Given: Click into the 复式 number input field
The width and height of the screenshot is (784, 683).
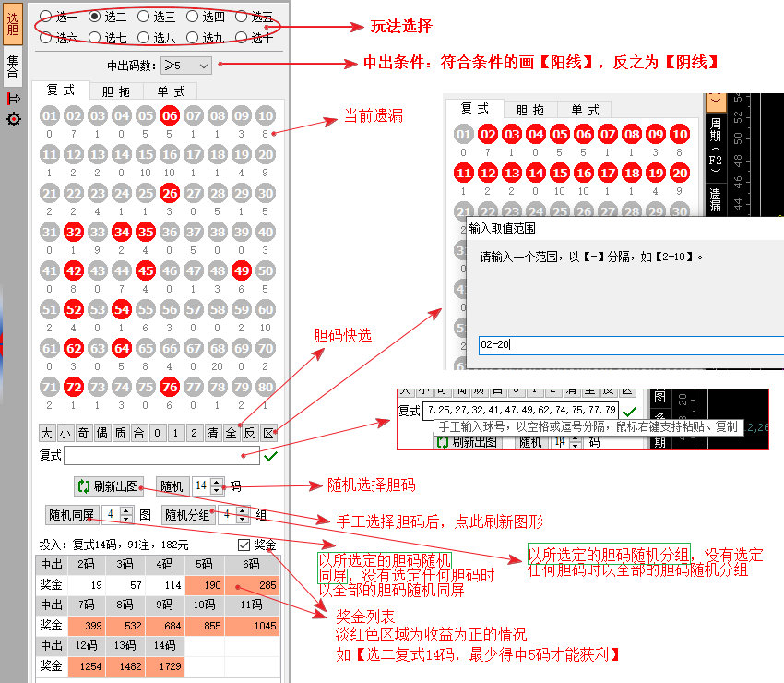Looking at the screenshot, I should pos(162,456).
